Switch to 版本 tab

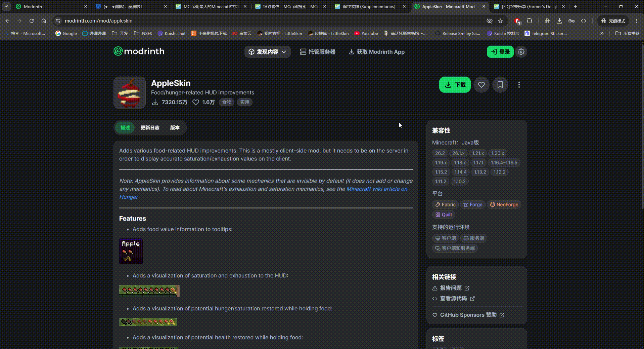[175, 127]
